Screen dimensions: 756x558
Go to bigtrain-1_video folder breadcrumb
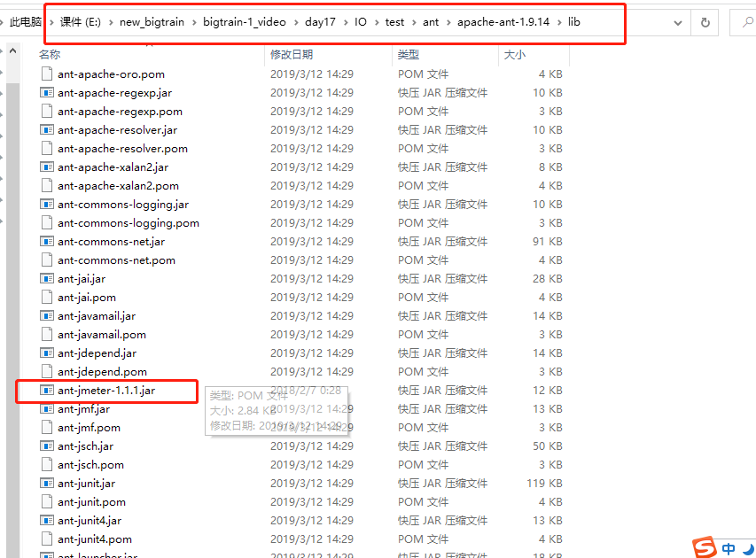(245, 22)
